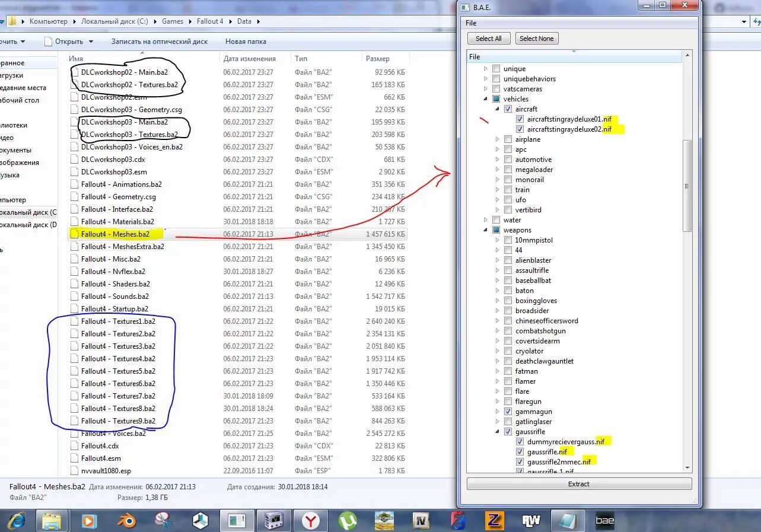Expand the unique tree node
Screen dimensions: 761x532
click(486, 69)
